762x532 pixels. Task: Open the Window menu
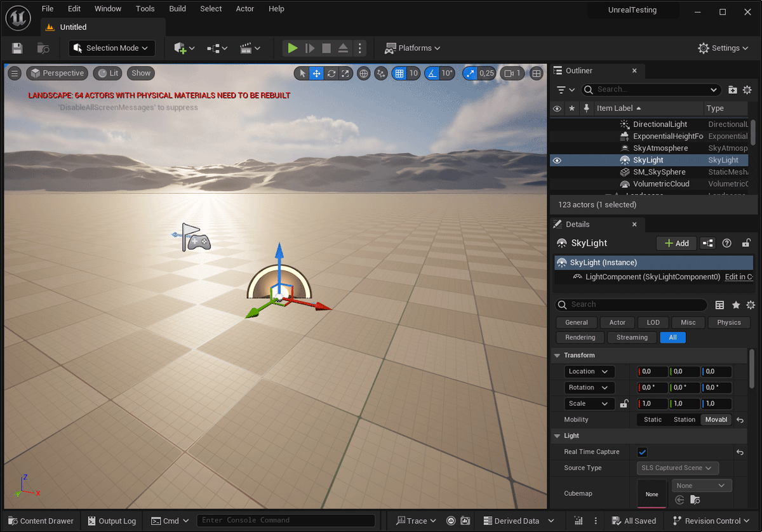[108, 9]
